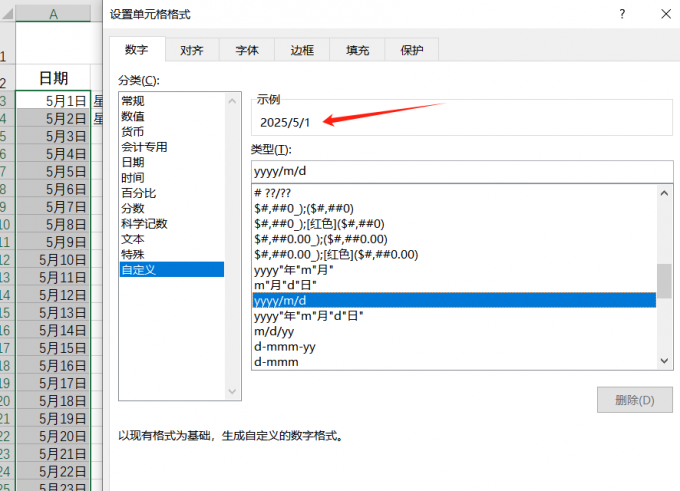This screenshot has height=491, width=680.
Task: Select column A header in spreadsheet
Action: coord(53,13)
